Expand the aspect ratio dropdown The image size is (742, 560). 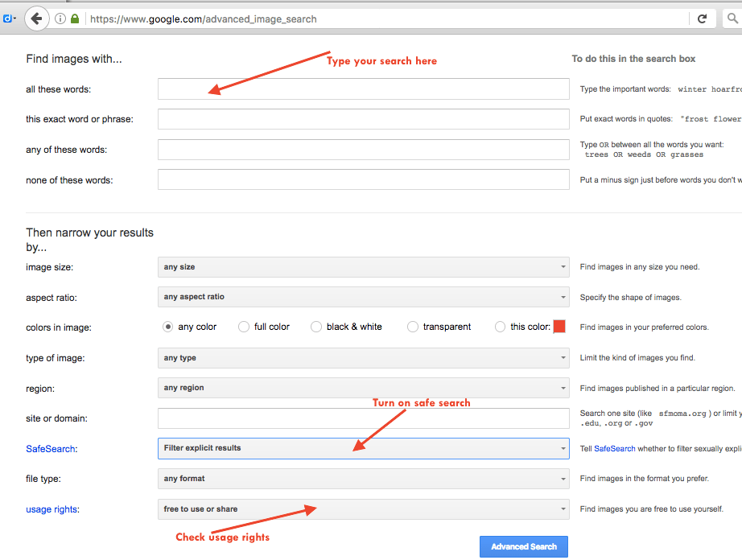pos(363,297)
